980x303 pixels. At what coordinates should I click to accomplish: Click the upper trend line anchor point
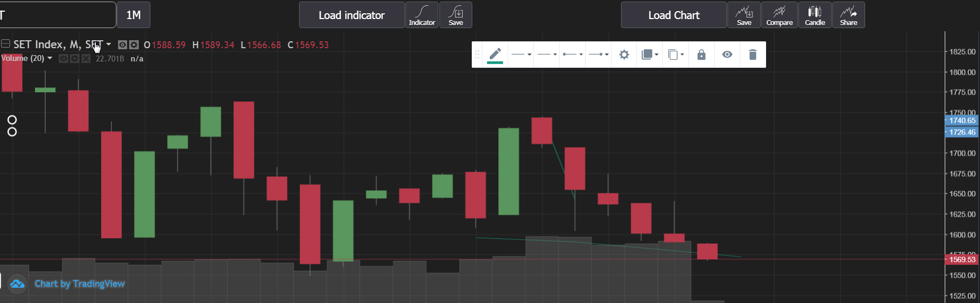coord(12,120)
